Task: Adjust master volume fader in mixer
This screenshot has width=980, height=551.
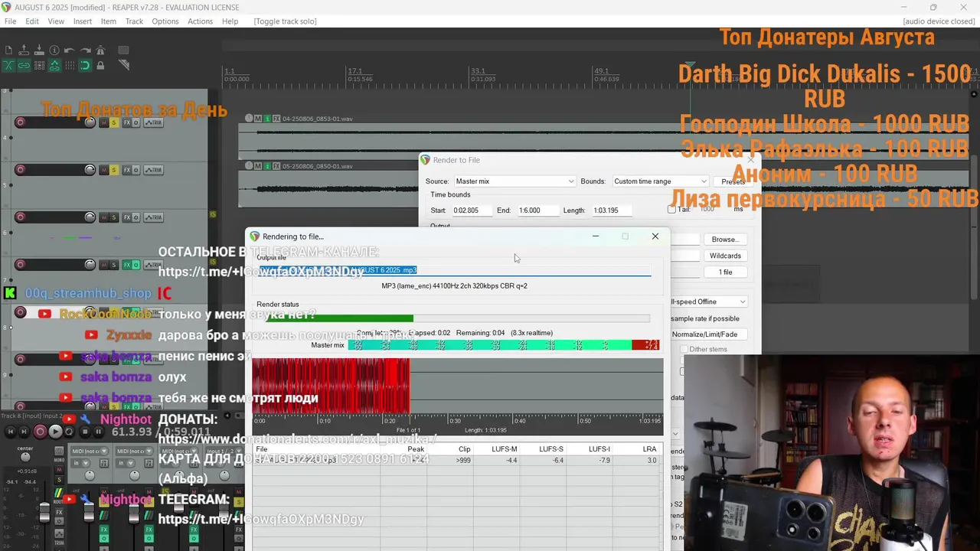Action: click(x=44, y=514)
